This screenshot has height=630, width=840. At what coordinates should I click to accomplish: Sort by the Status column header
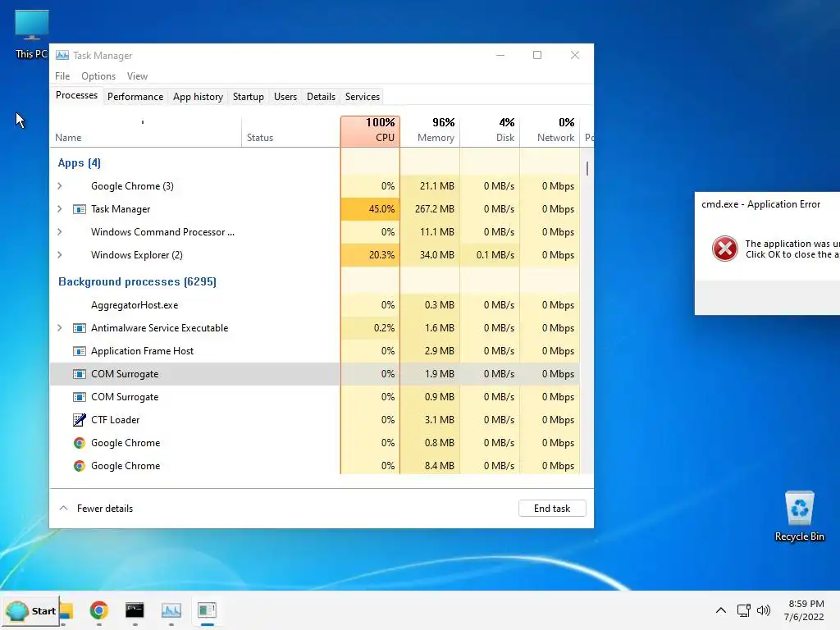[291, 132]
